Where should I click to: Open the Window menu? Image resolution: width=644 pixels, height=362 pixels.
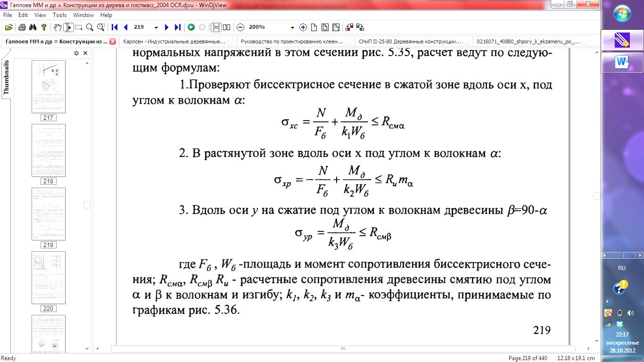[x=83, y=15]
